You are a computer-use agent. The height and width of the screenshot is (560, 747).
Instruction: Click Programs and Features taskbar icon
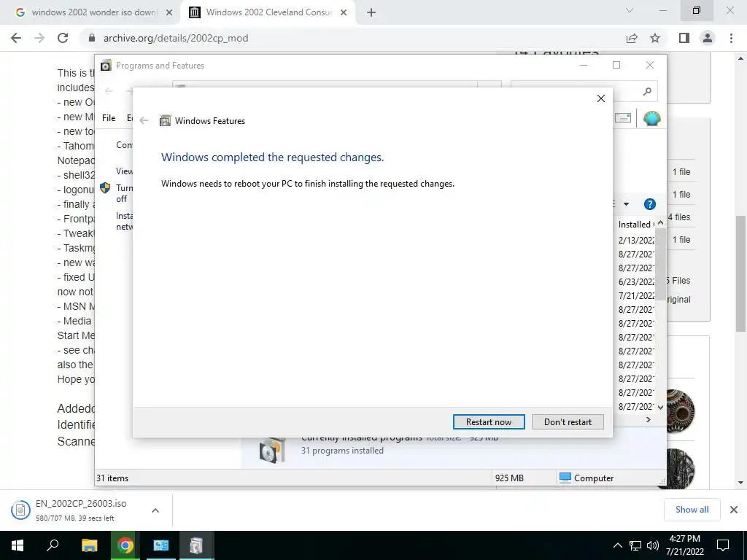tap(196, 545)
